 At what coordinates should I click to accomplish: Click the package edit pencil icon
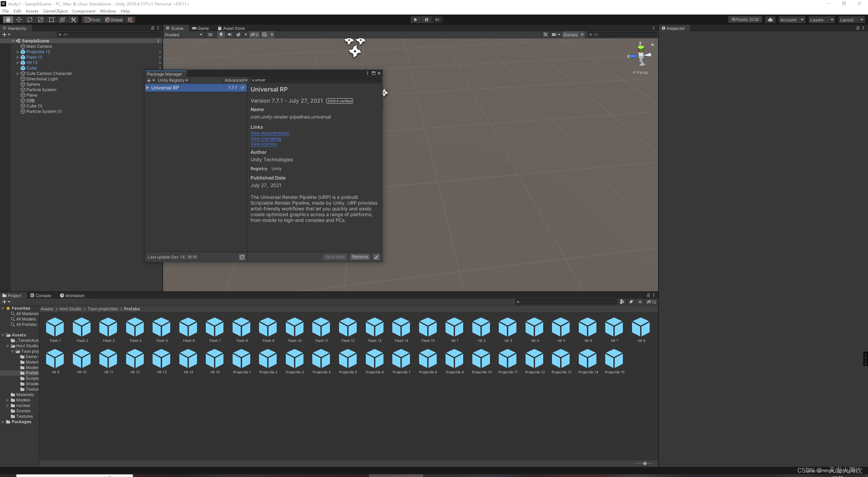pyautogui.click(x=376, y=257)
